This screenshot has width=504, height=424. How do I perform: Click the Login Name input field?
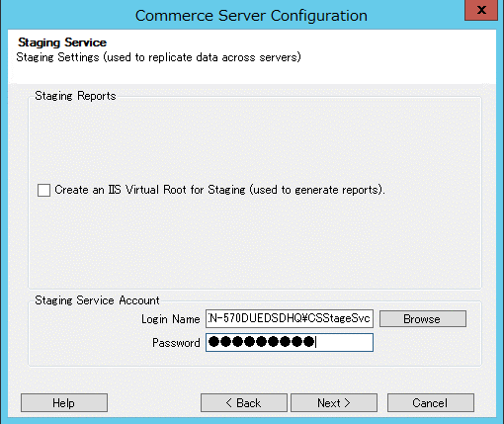pyautogui.click(x=290, y=318)
